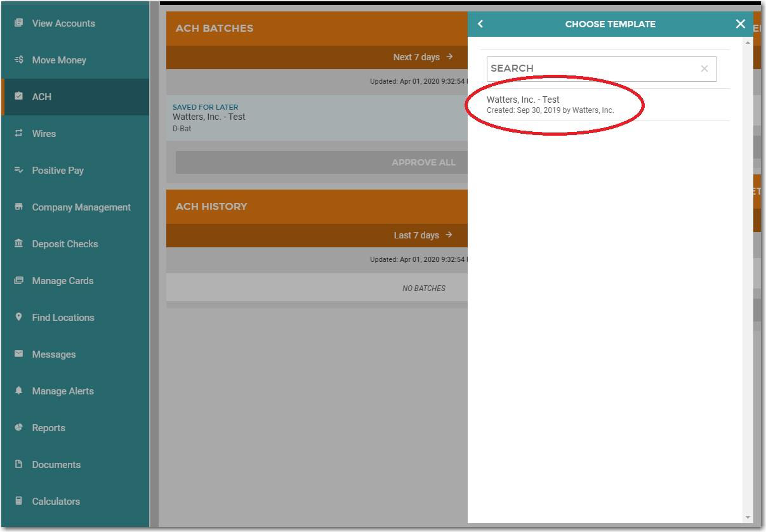Select the Watters, Inc. - Test template
766x532 pixels.
[x=550, y=105]
